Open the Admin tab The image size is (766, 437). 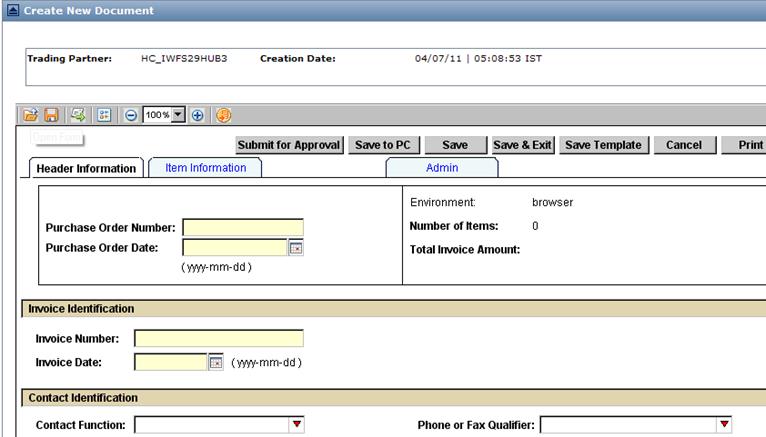(441, 168)
